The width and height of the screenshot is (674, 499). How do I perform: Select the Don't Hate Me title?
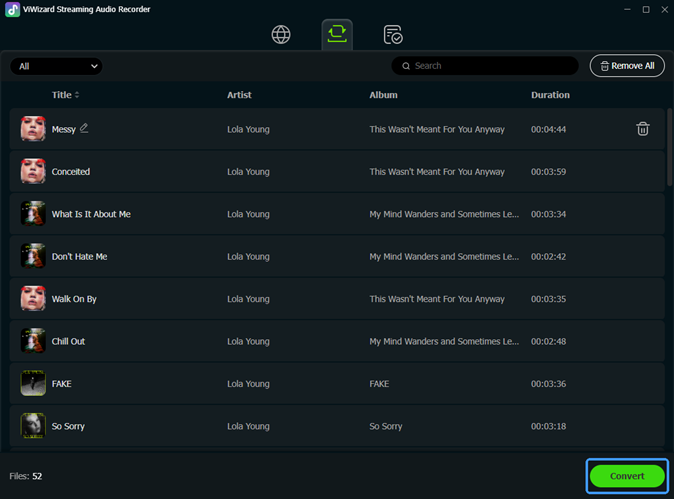click(80, 257)
